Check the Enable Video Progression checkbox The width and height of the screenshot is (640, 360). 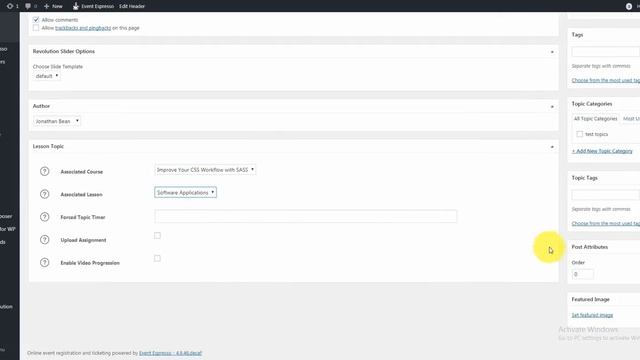click(157, 258)
